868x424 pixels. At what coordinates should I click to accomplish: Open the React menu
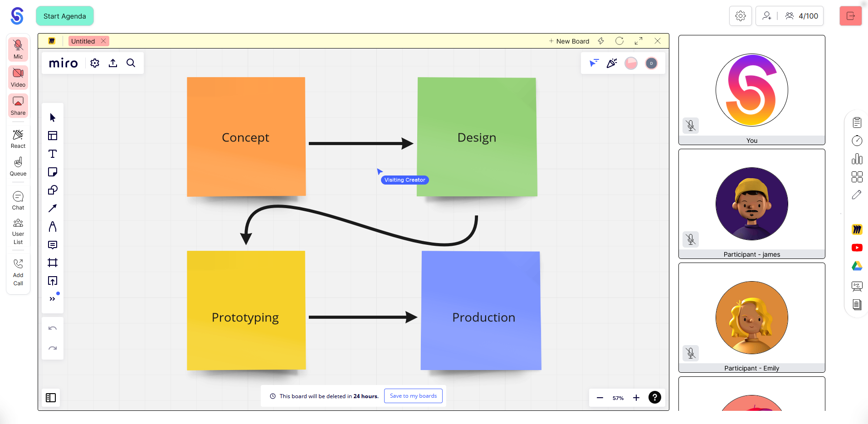[18, 139]
